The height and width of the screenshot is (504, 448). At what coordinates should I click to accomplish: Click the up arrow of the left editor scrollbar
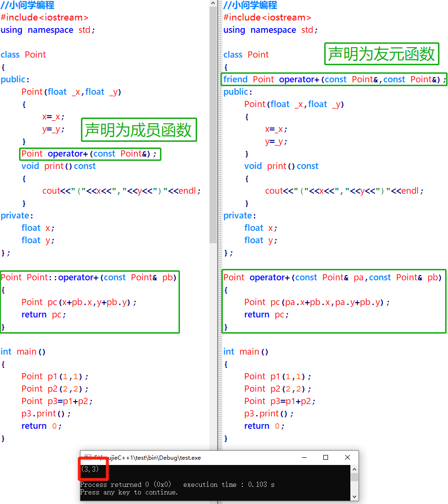(x=213, y=3)
